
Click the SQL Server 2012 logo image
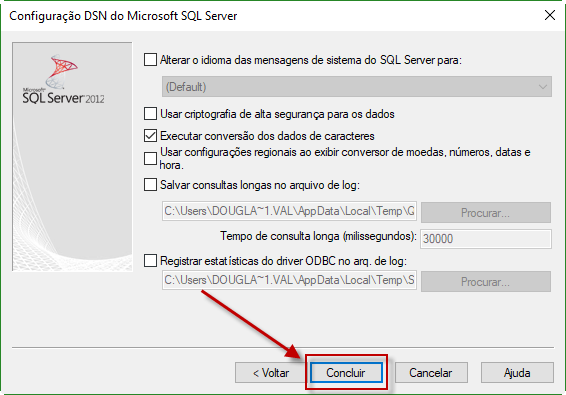click(x=64, y=79)
